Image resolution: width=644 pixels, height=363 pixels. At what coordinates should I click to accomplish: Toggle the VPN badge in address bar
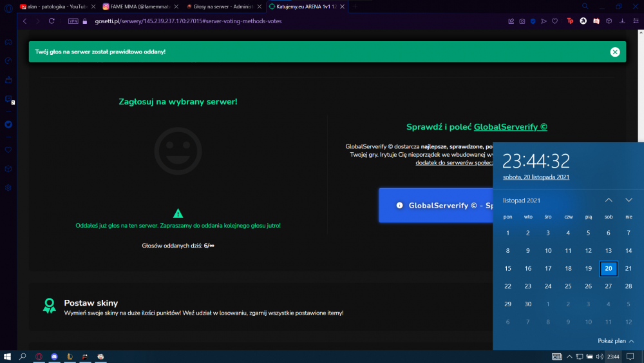(73, 21)
